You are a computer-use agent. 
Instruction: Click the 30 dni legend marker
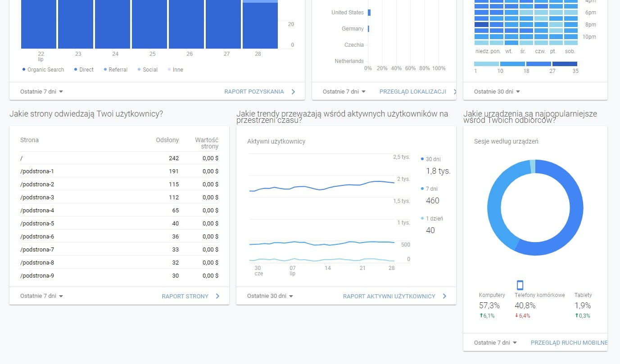[x=422, y=159]
